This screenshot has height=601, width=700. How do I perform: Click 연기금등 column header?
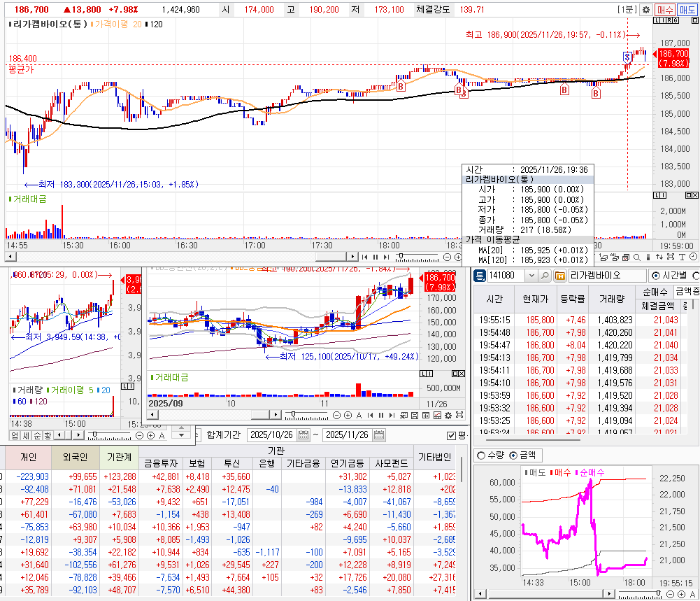pyautogui.click(x=348, y=463)
